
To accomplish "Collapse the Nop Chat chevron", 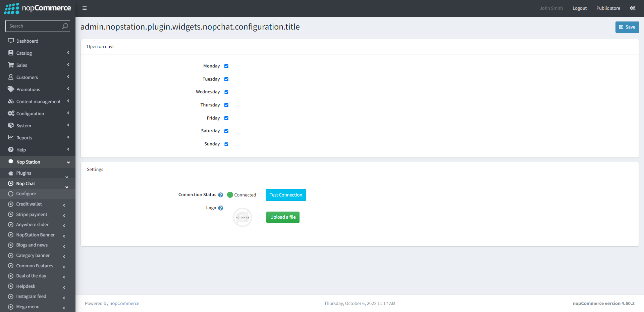I will pyautogui.click(x=67, y=187).
